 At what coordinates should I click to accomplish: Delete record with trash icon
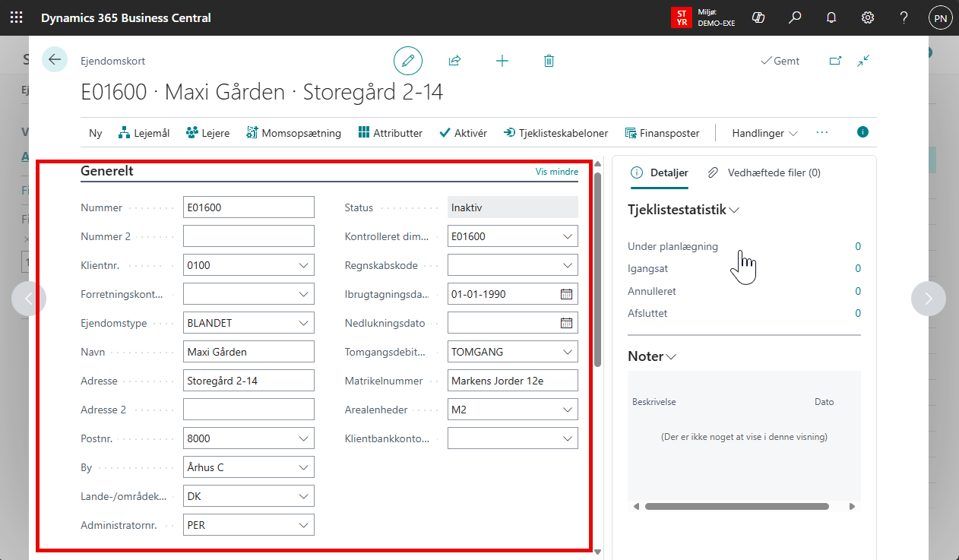coord(549,61)
